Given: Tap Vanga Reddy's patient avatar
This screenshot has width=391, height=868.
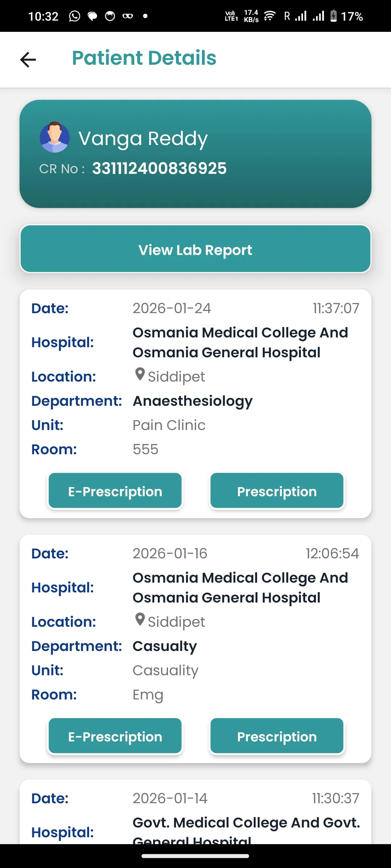Looking at the screenshot, I should pyautogui.click(x=55, y=137).
